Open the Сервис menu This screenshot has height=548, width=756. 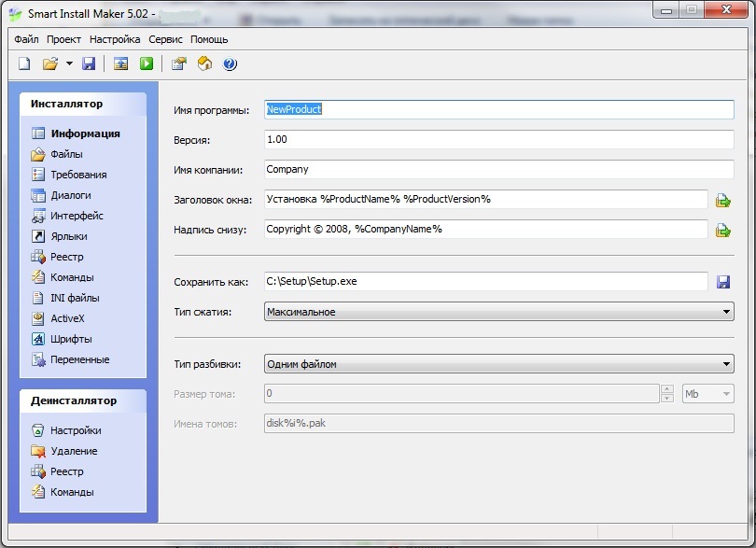[165, 39]
